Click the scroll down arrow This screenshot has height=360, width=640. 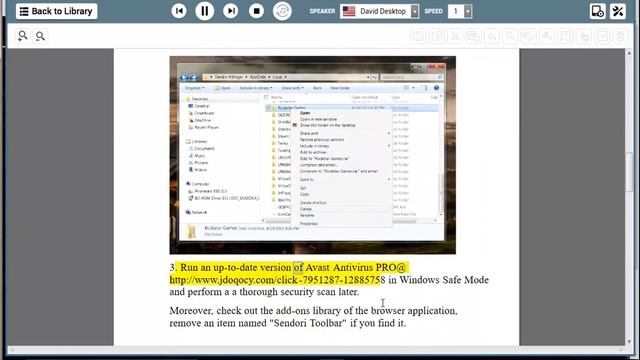tap(630, 342)
